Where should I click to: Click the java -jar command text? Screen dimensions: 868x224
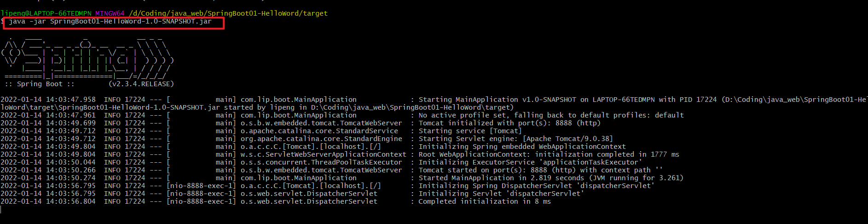tap(110, 21)
